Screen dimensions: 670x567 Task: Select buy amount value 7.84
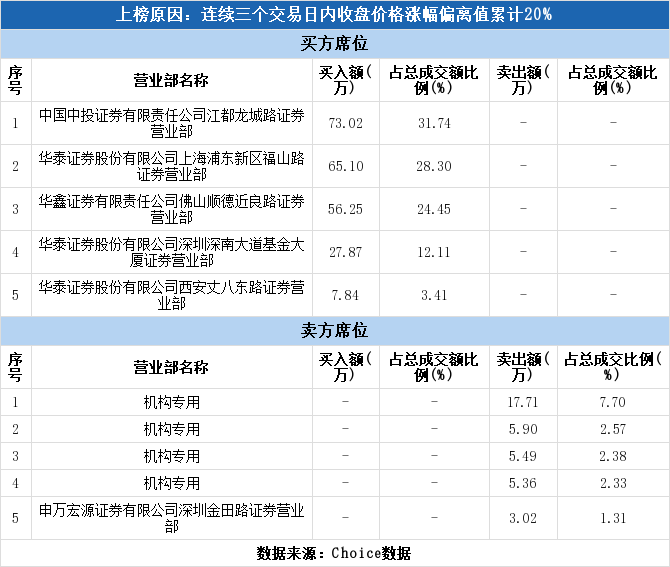point(345,295)
